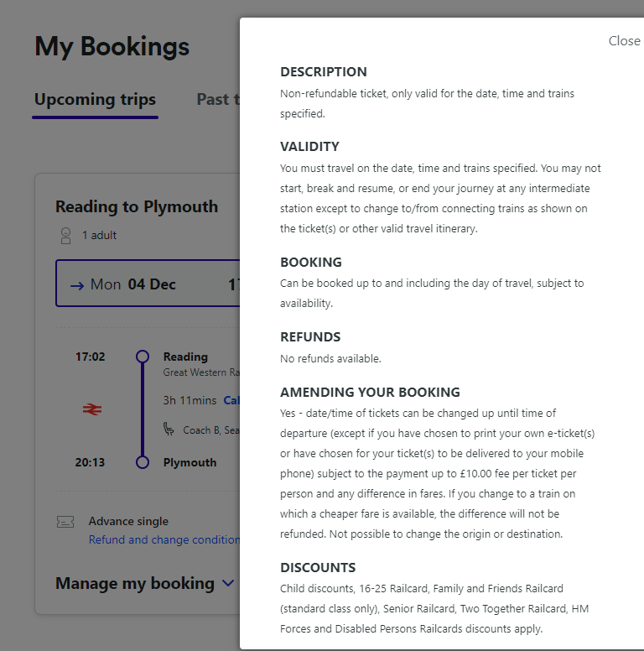This screenshot has height=651, width=644.
Task: Click the ticket icon beside Advance single
Action: (x=65, y=522)
